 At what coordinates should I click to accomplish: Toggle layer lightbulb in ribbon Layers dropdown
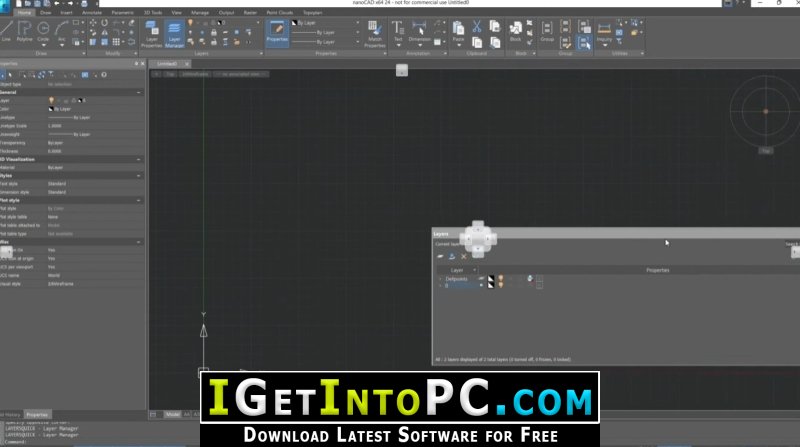[x=190, y=23]
